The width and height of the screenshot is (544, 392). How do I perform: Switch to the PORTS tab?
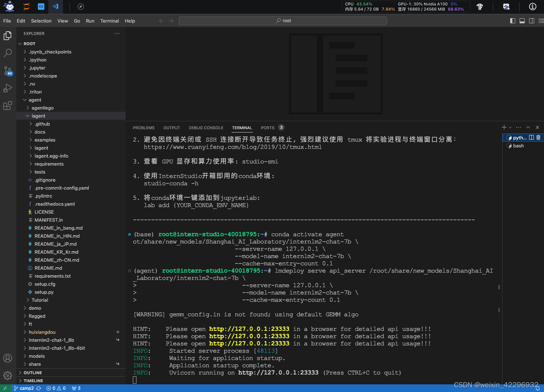[x=268, y=128]
